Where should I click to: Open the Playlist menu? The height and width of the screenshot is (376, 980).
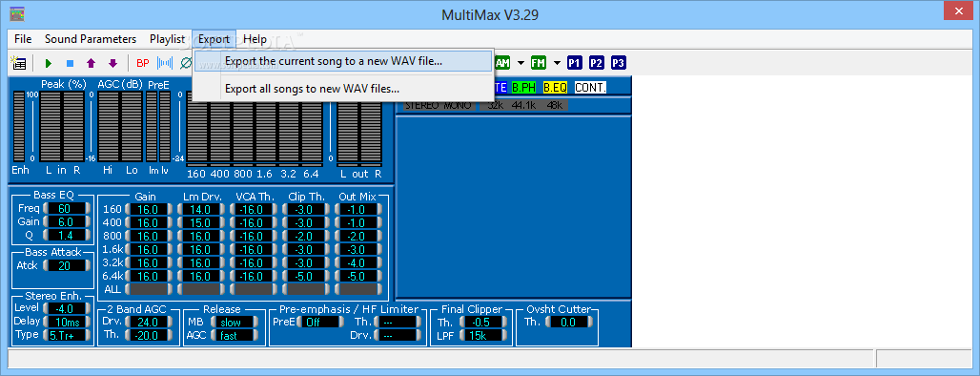pos(167,39)
